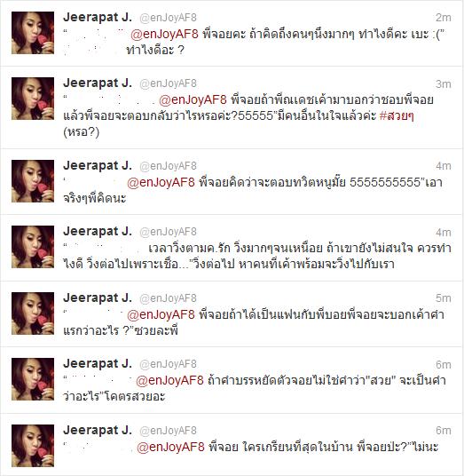Click the tweet body ending โคตรสวยอะ
The height and width of the screenshot is (476, 464).
pos(255,388)
